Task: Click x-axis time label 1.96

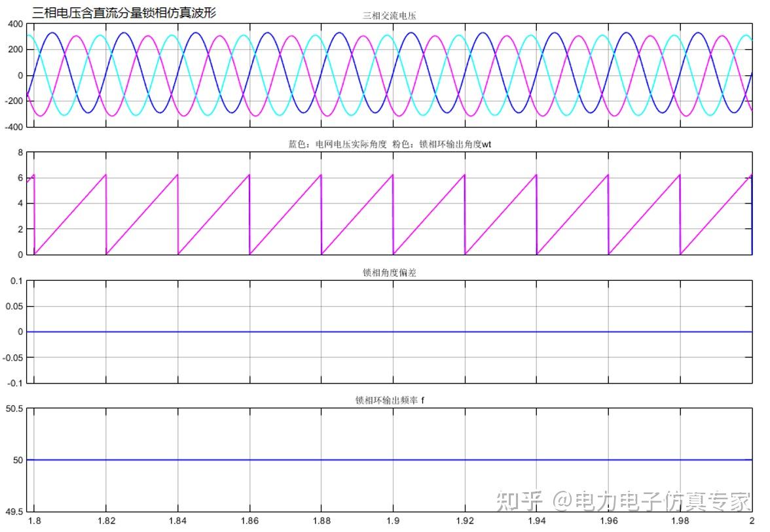Action: (608, 521)
